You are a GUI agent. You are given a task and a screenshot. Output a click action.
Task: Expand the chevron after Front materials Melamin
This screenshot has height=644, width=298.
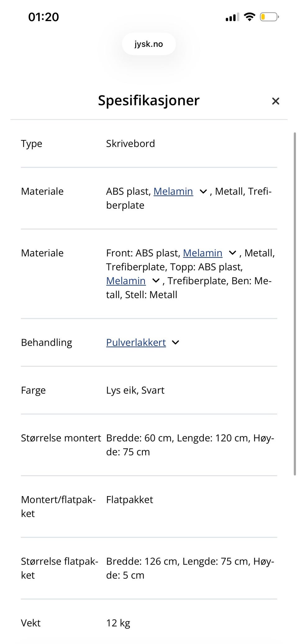coord(232,253)
